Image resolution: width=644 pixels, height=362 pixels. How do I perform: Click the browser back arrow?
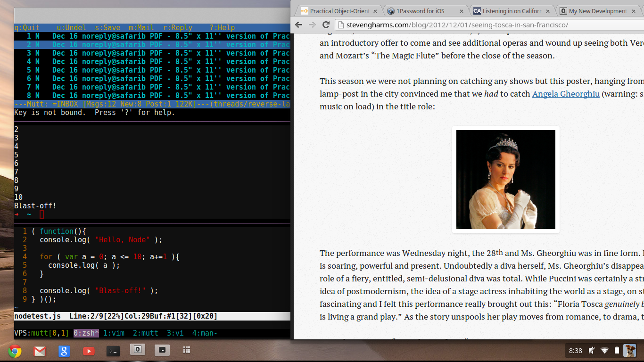coord(299,25)
